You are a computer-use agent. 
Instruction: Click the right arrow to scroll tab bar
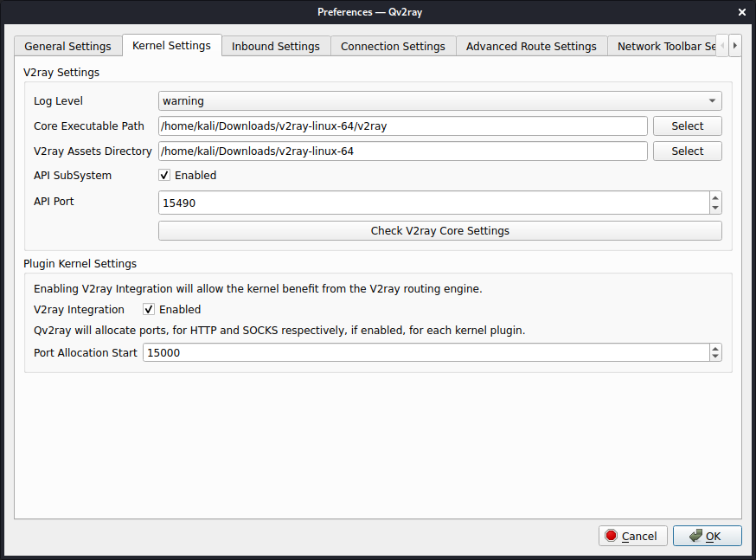tap(734, 45)
